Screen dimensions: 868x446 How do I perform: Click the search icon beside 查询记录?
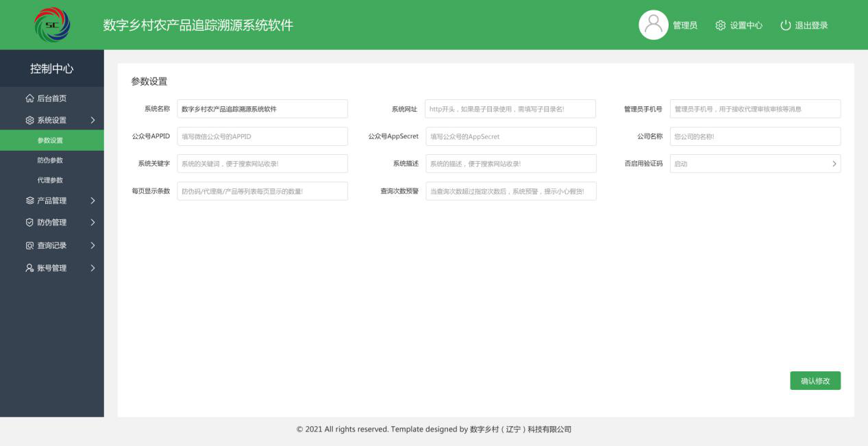click(29, 245)
